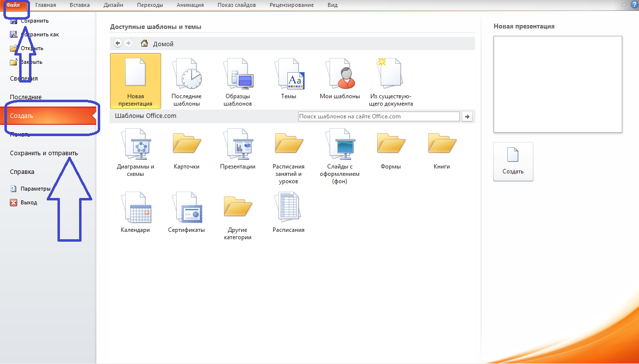Open 'Сертификаты' template category
Image resolution: width=639 pixels, height=364 pixels.
tap(187, 213)
